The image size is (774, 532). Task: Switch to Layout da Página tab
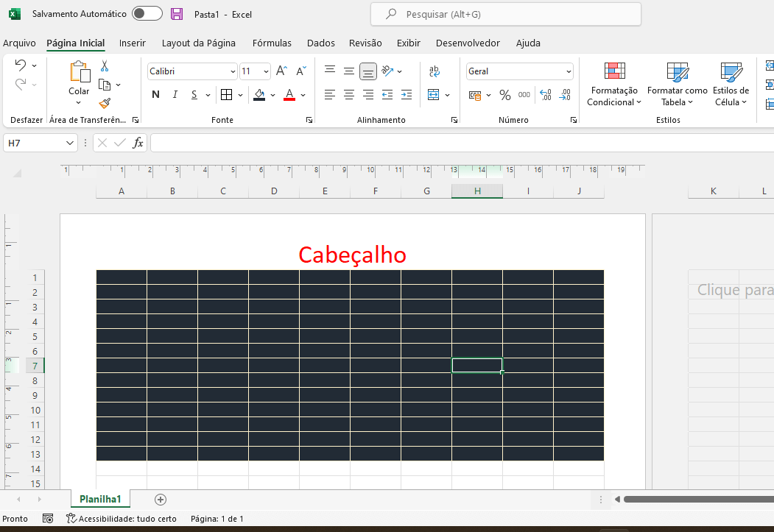(198, 43)
